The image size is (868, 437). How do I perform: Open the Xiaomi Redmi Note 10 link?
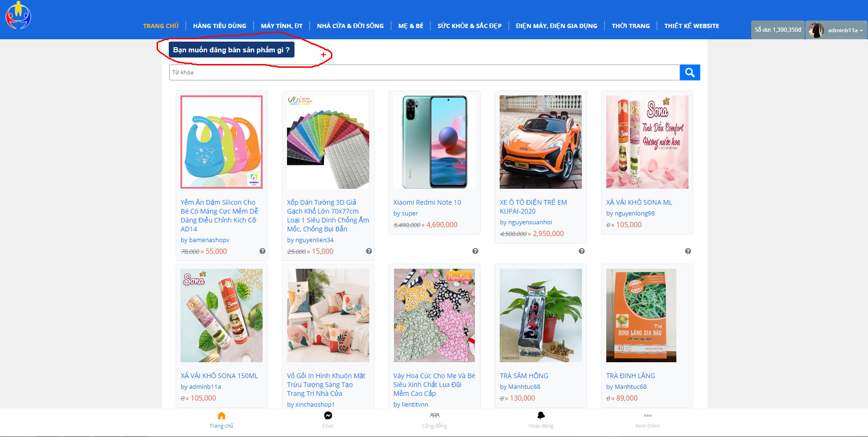click(x=427, y=202)
